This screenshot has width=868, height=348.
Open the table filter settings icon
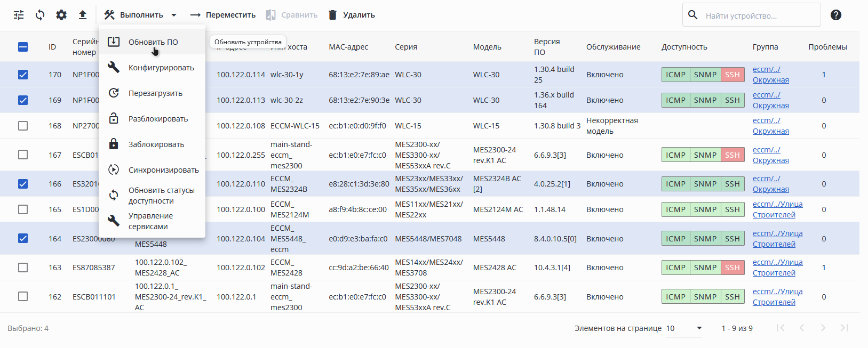pyautogui.click(x=19, y=15)
